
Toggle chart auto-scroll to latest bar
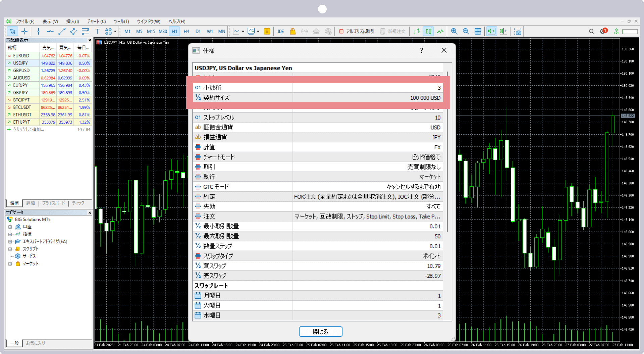(491, 31)
